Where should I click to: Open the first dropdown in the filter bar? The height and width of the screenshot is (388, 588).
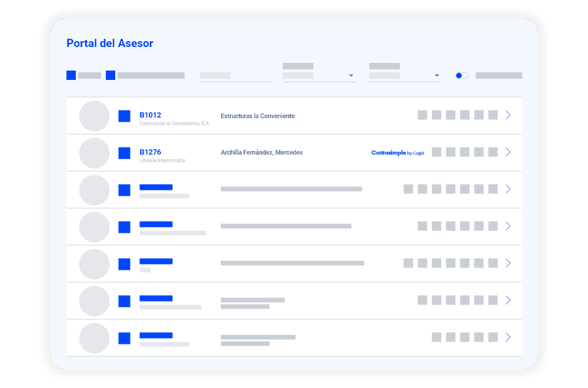click(x=319, y=76)
